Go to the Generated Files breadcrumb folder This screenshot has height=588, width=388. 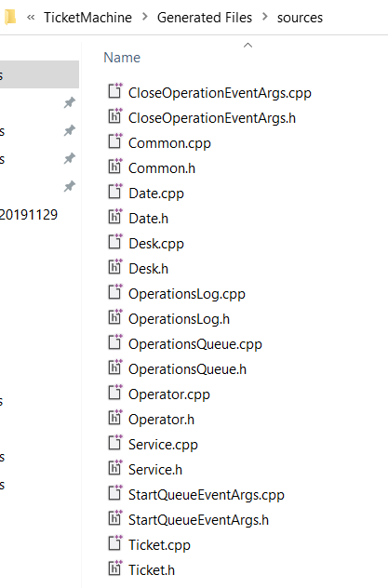coord(205,18)
